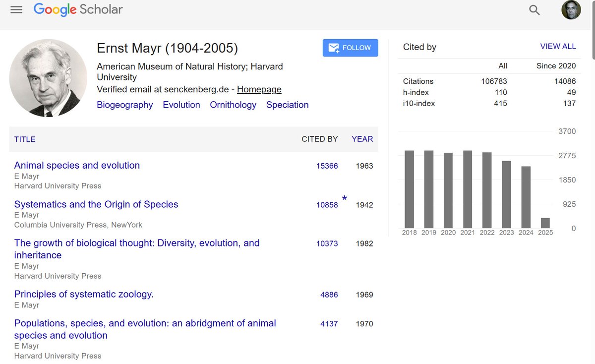View the 4886 citations count link
This screenshot has width=595, height=364.
[x=329, y=295]
